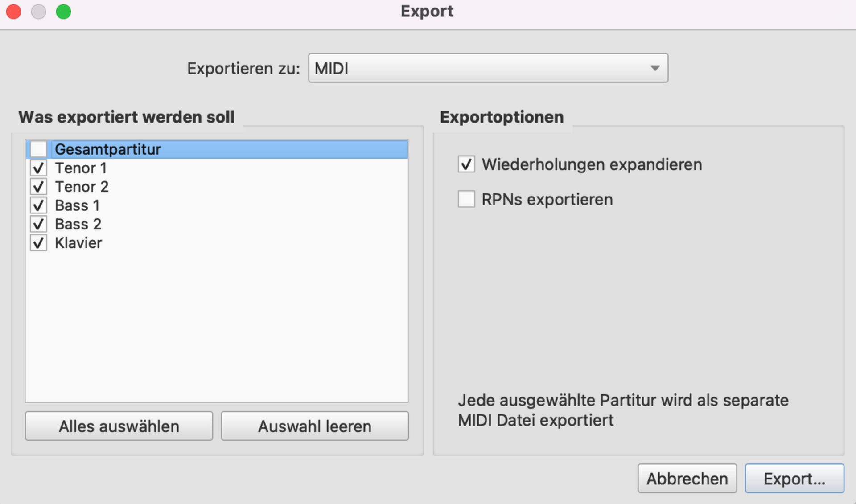Select the Klavier part label

point(78,243)
